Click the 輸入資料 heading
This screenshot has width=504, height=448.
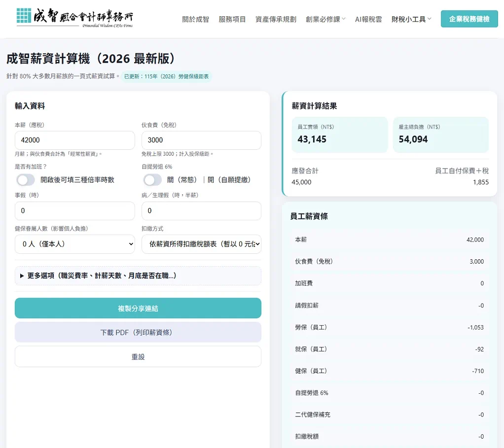coord(30,106)
